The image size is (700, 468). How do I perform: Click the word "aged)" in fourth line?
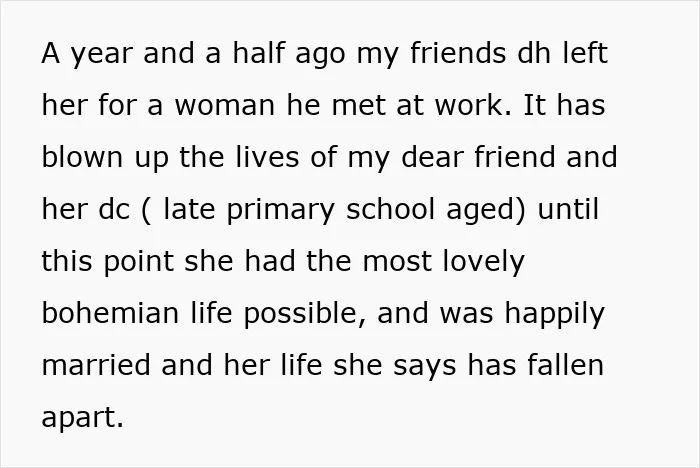(x=486, y=210)
